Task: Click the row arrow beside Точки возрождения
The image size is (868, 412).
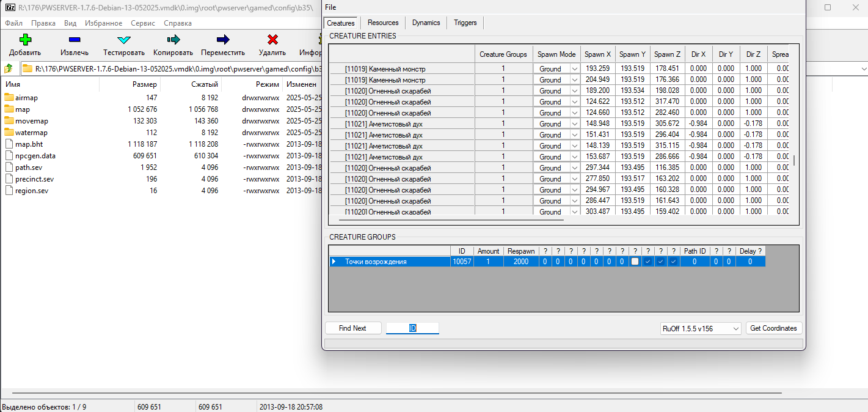Action: point(334,262)
